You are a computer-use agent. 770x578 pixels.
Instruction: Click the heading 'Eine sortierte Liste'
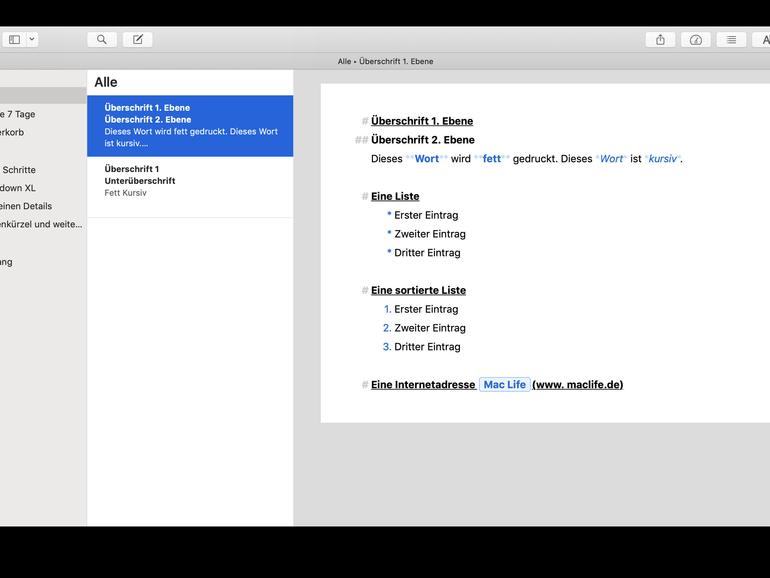(x=418, y=290)
